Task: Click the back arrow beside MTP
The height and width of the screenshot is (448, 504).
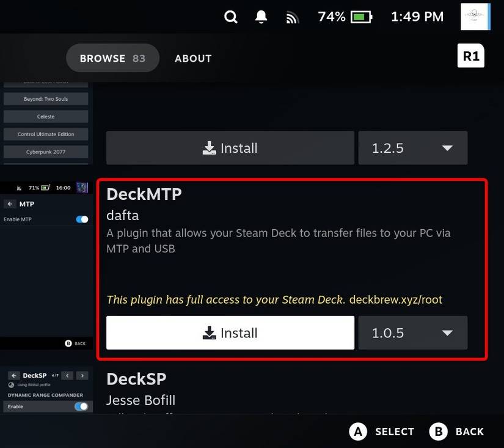Action: (11, 204)
